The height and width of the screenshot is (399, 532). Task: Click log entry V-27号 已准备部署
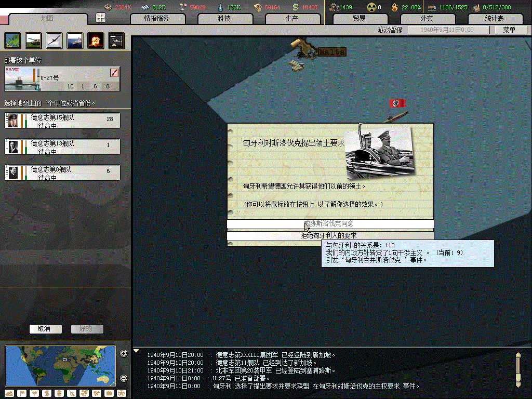pyautogui.click(x=208, y=378)
